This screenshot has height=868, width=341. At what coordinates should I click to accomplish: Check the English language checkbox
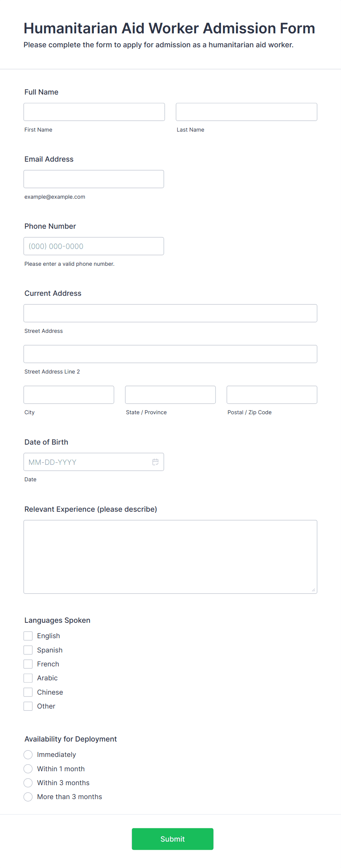[x=28, y=636]
